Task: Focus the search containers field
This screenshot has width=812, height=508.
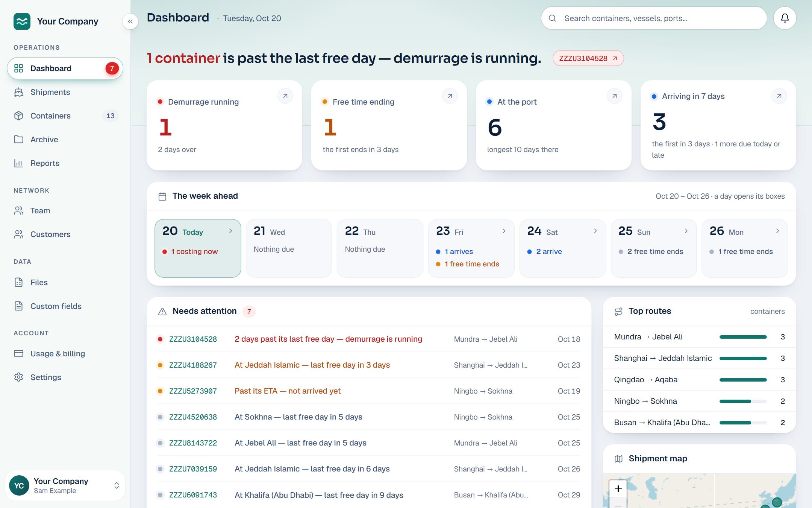Action: click(654, 18)
